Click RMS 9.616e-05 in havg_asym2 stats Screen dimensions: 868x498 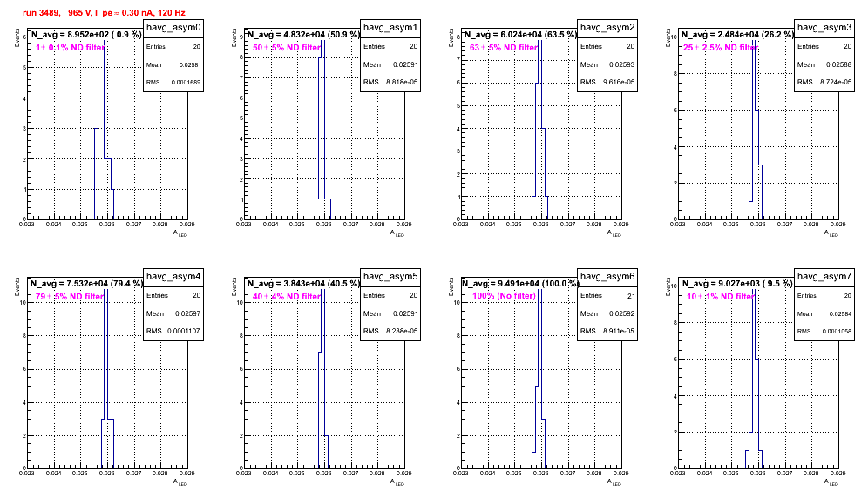coord(607,83)
